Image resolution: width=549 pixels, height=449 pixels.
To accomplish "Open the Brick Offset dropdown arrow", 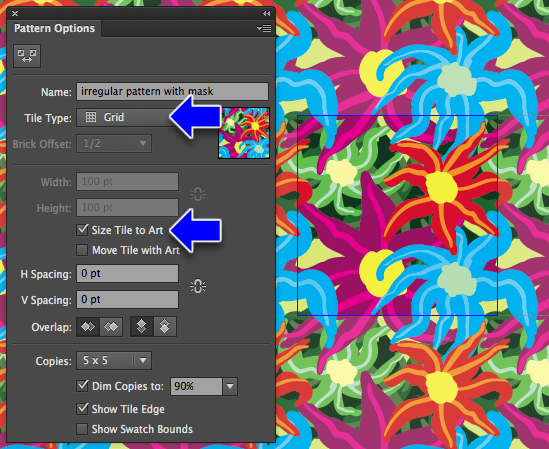I will [143, 144].
